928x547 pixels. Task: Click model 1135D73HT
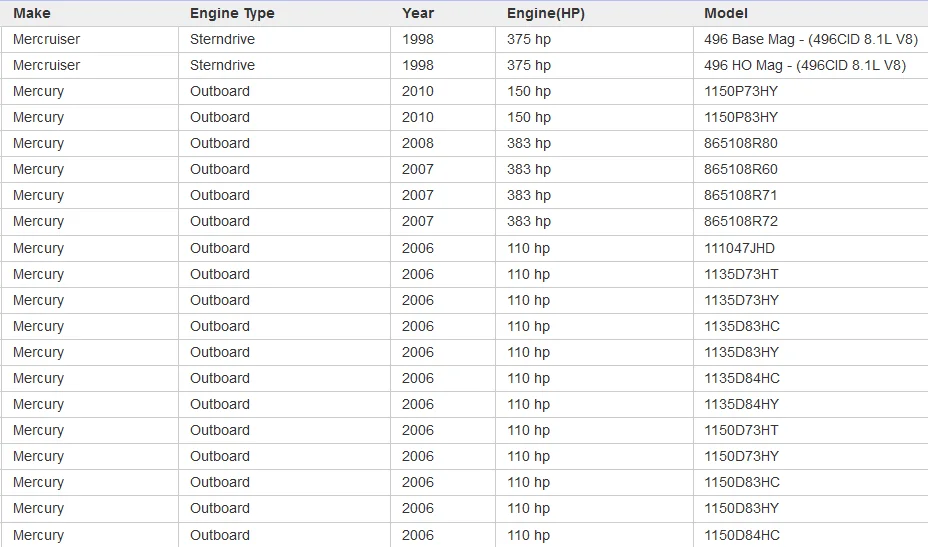[x=741, y=274]
